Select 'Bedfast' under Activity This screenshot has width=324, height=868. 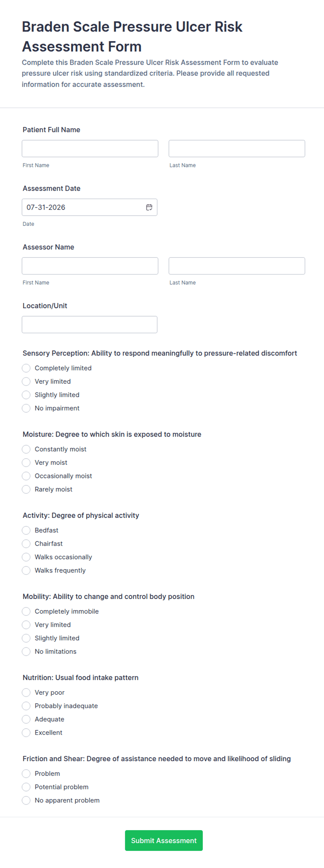click(x=26, y=530)
